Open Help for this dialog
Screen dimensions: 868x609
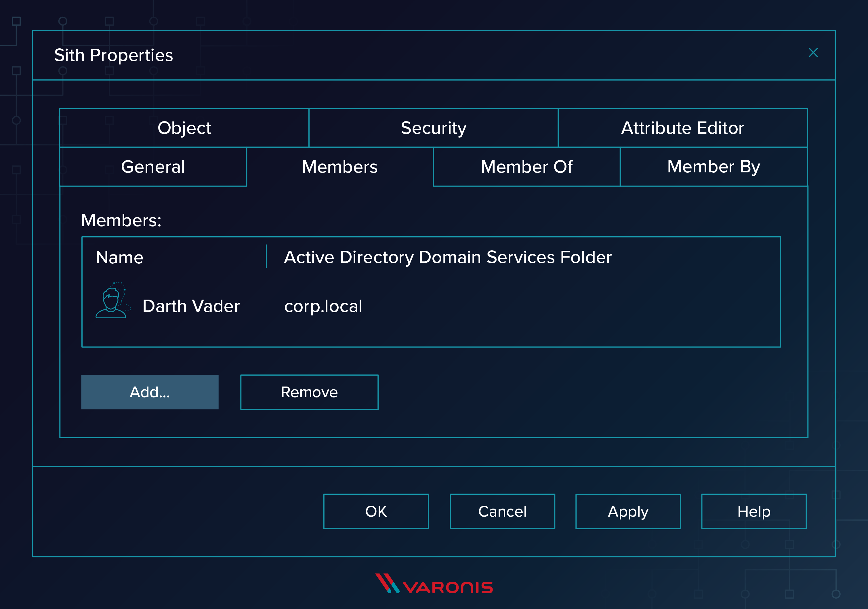[753, 511]
